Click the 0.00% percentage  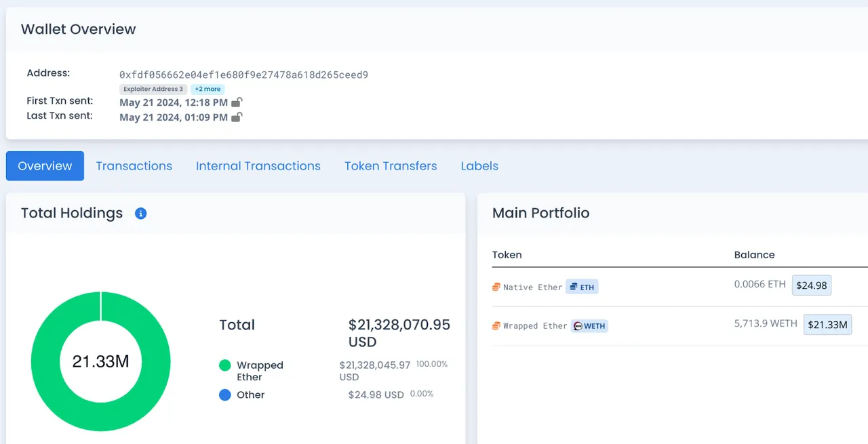[x=422, y=393]
